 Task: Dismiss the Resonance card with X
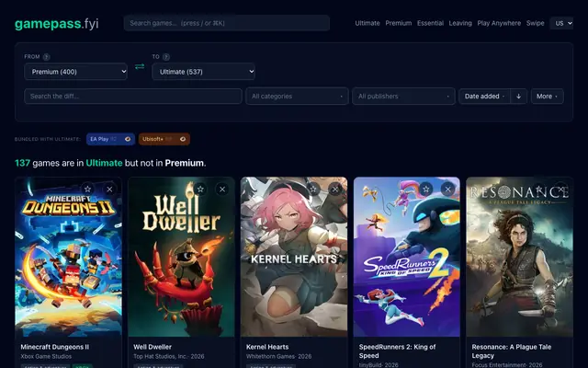560,189
